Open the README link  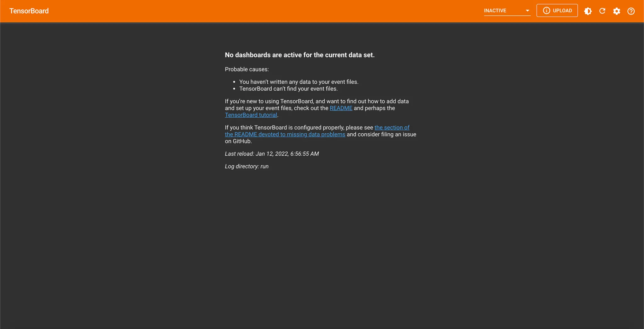point(341,108)
